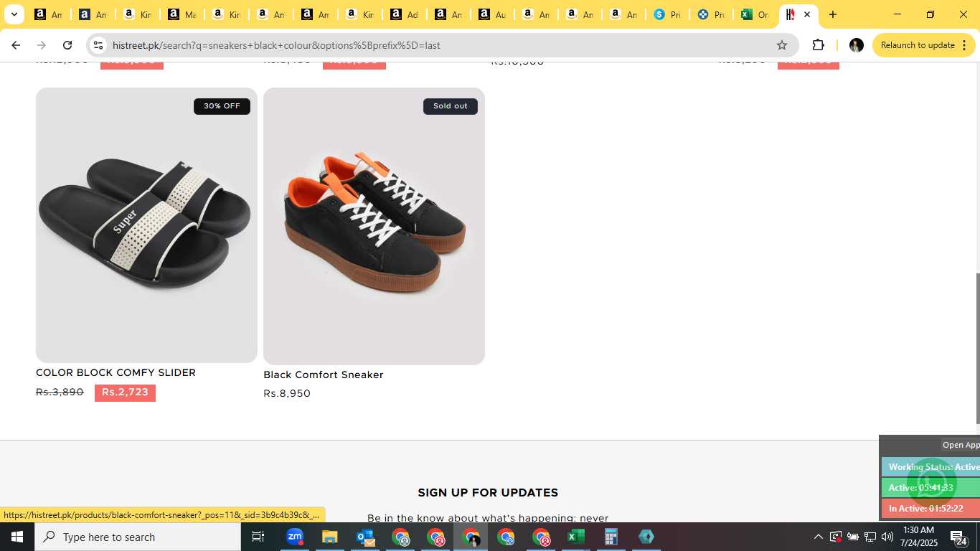This screenshot has height=551, width=980.
Task: Open the Extensions puzzle icon
Action: tap(819, 45)
